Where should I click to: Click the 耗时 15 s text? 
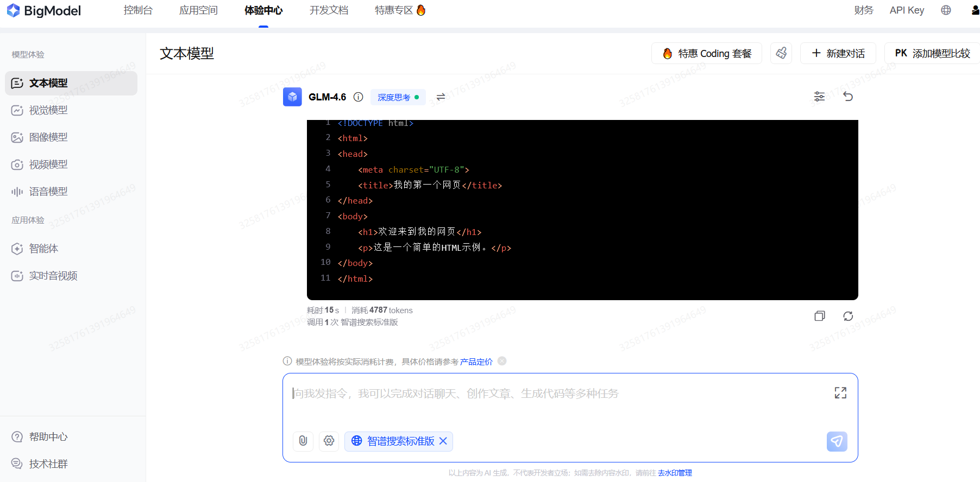(323, 310)
